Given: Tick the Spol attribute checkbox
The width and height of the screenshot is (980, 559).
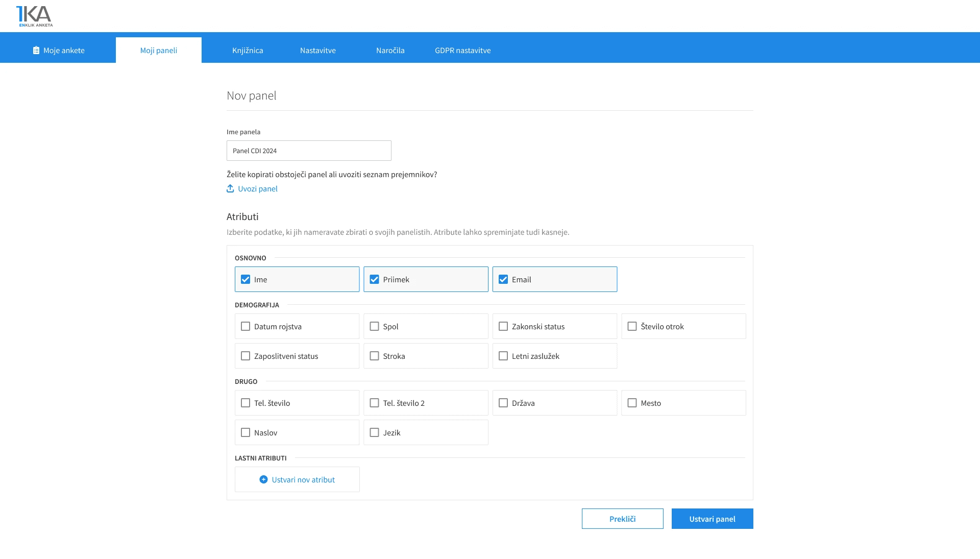Looking at the screenshot, I should coord(374,326).
